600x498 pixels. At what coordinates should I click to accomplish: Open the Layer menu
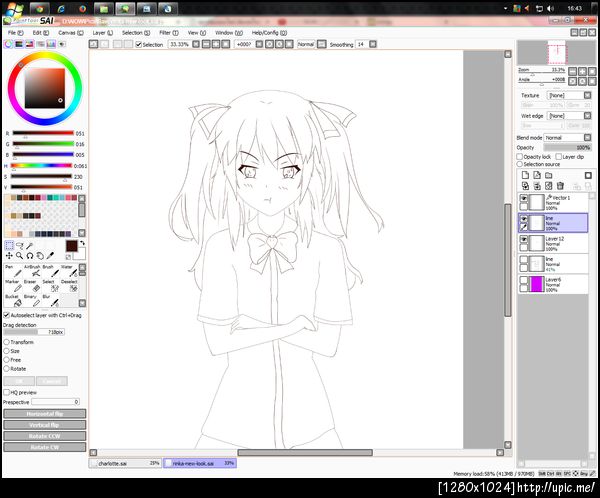coord(103,33)
